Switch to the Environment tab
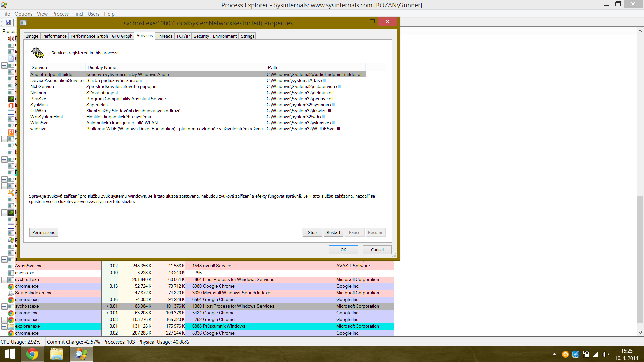This screenshot has width=644, height=362. click(225, 36)
